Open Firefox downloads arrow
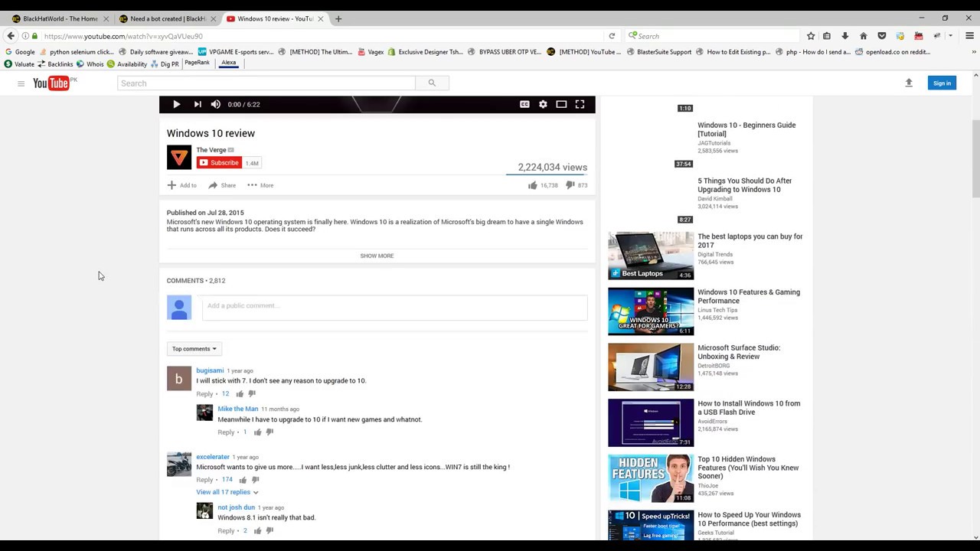 845,36
